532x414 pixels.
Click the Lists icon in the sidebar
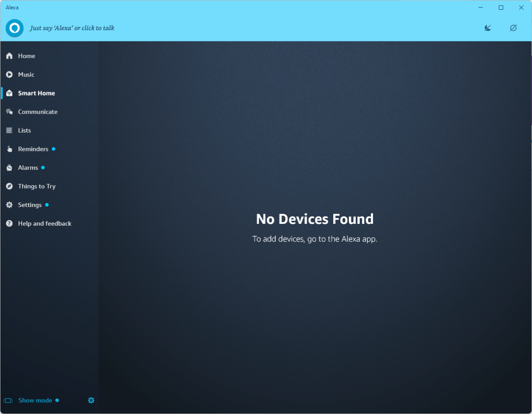(x=9, y=131)
